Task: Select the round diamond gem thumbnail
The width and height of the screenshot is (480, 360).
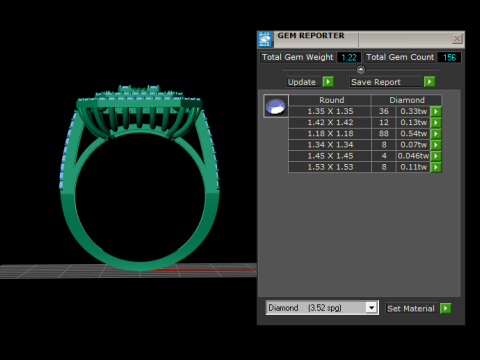Action: pyautogui.click(x=276, y=106)
